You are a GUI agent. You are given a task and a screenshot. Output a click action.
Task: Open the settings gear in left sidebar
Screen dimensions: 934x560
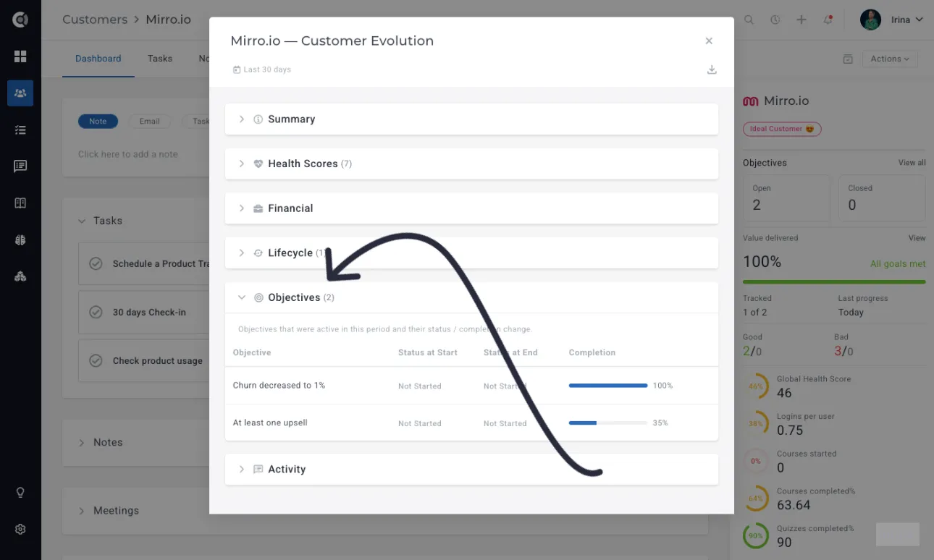[20, 530]
